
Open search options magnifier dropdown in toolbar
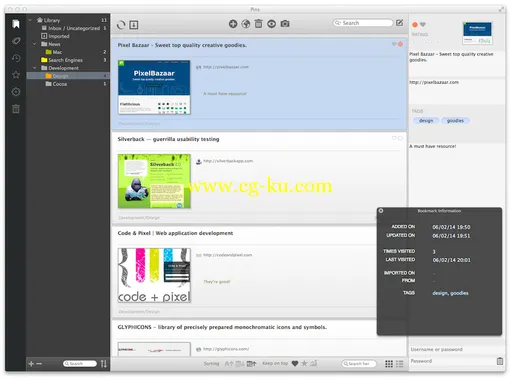pos(337,23)
